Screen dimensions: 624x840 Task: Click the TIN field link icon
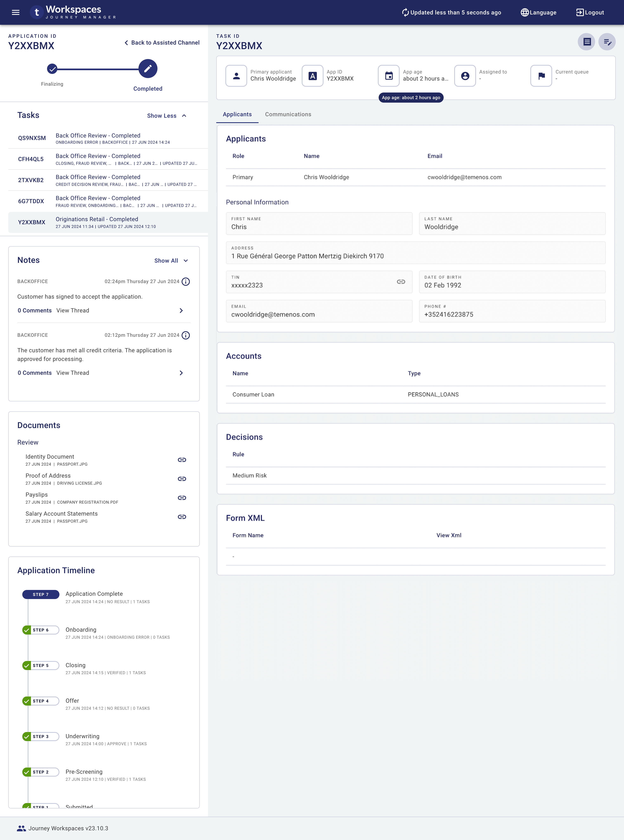(401, 282)
